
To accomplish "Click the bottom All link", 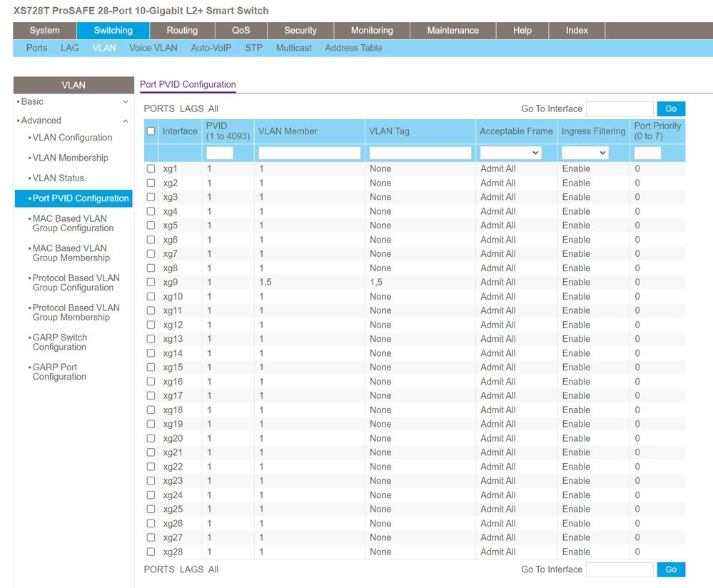I will [213, 569].
